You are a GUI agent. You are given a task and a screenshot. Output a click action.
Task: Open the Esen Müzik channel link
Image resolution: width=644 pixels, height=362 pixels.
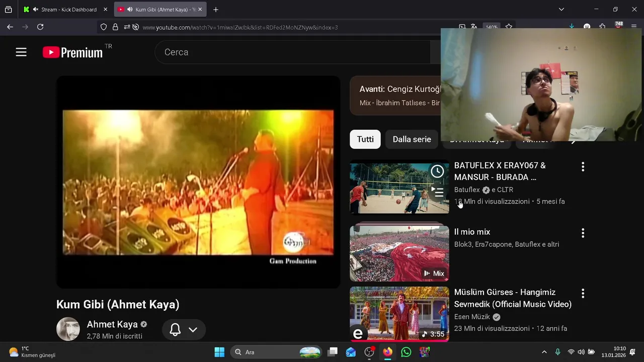[472, 317]
